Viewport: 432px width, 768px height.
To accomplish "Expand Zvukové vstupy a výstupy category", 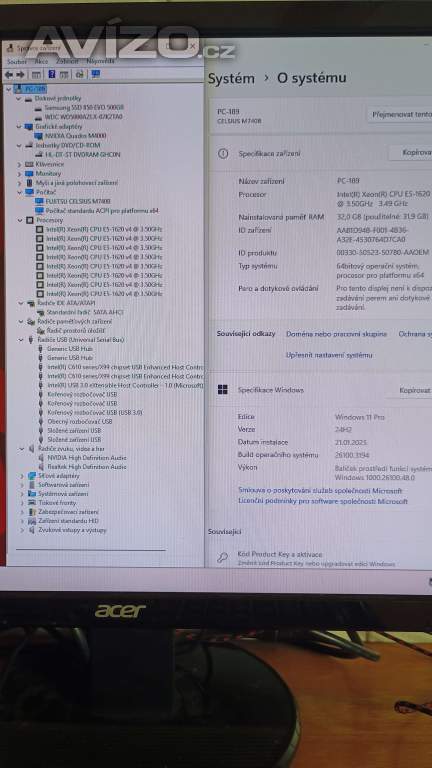I will [x=22, y=530].
